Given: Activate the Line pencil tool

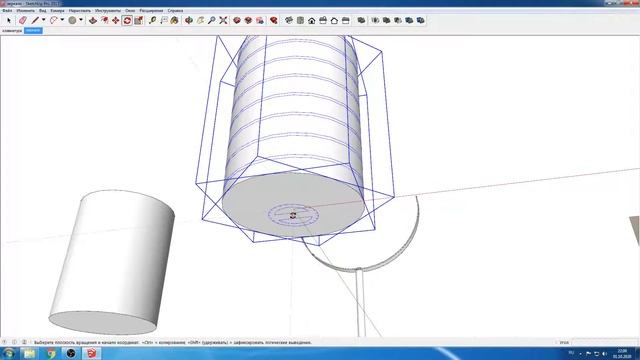Looking at the screenshot, I should point(35,20).
